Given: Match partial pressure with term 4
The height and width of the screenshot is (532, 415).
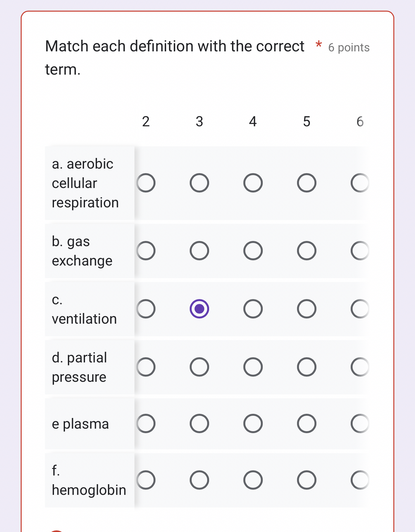Looking at the screenshot, I should [x=253, y=367].
